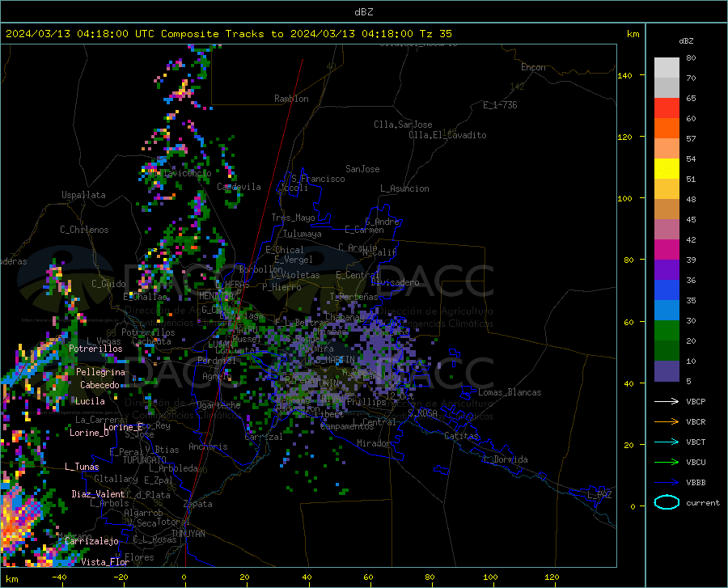
Task: Click the Clla.El_Cavadito label
Action: (447, 135)
